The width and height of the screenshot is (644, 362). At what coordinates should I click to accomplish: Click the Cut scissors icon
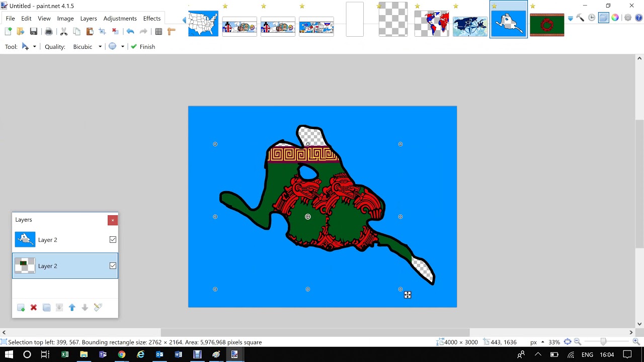tap(64, 32)
